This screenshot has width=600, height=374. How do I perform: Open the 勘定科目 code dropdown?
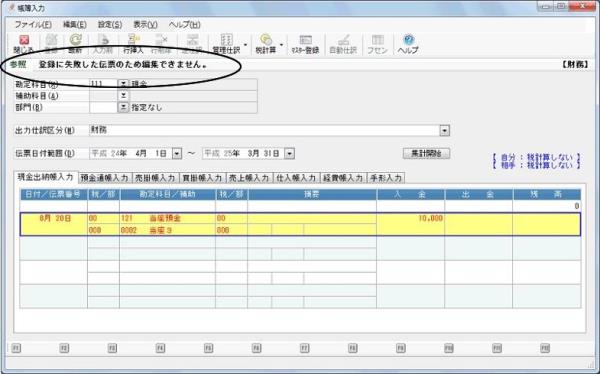123,83
